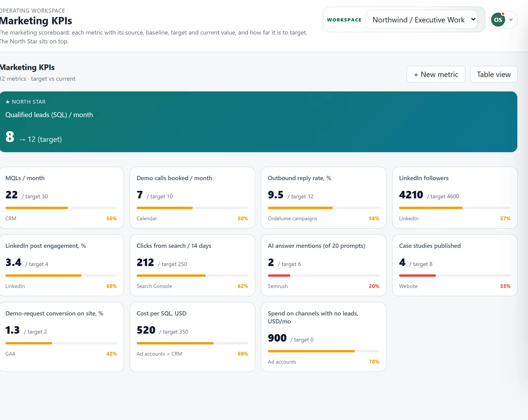The image size is (528, 420).
Task: Click the Calendar source label
Action: pyautogui.click(x=147, y=219)
